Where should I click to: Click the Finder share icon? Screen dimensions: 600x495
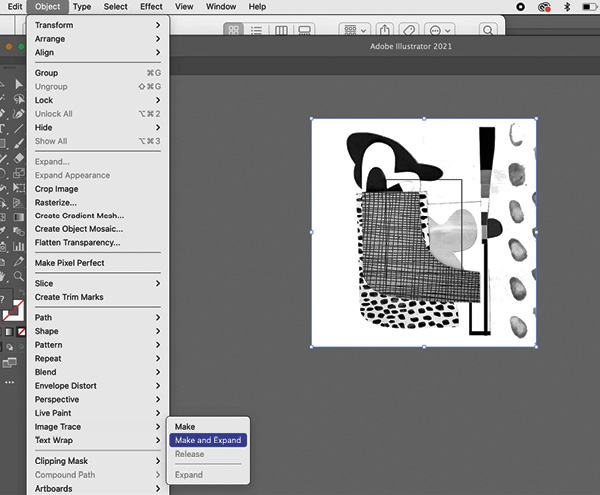pyautogui.click(x=385, y=30)
